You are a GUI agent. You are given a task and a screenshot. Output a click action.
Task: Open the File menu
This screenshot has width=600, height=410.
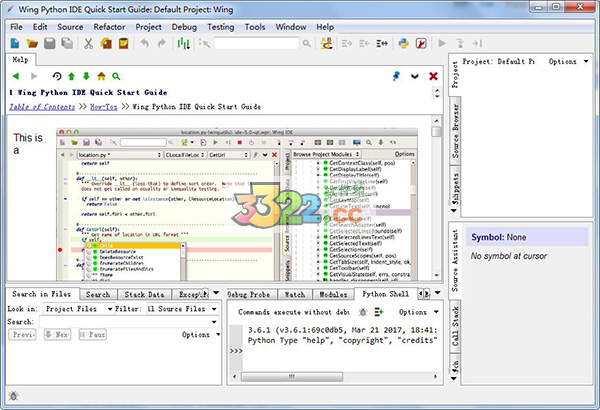(16, 27)
